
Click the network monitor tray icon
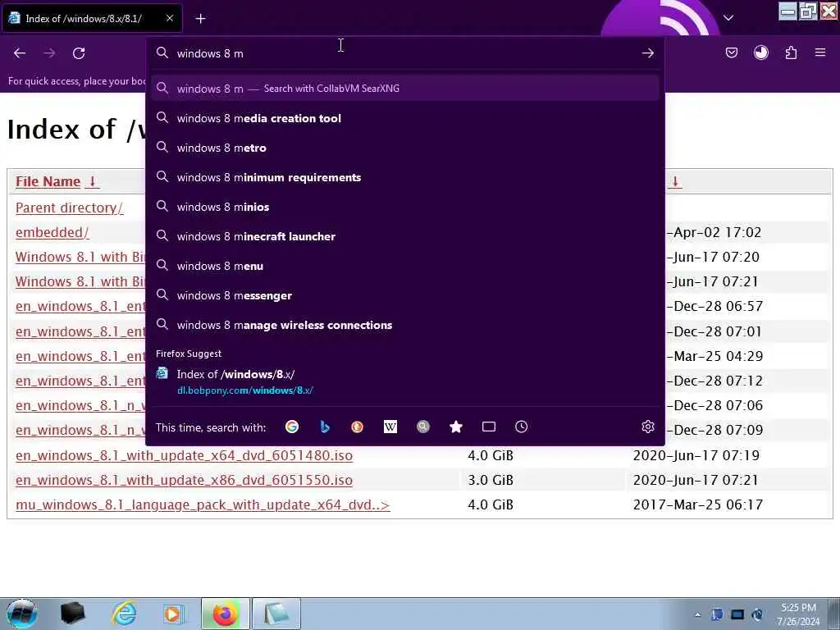pyautogui.click(x=737, y=614)
